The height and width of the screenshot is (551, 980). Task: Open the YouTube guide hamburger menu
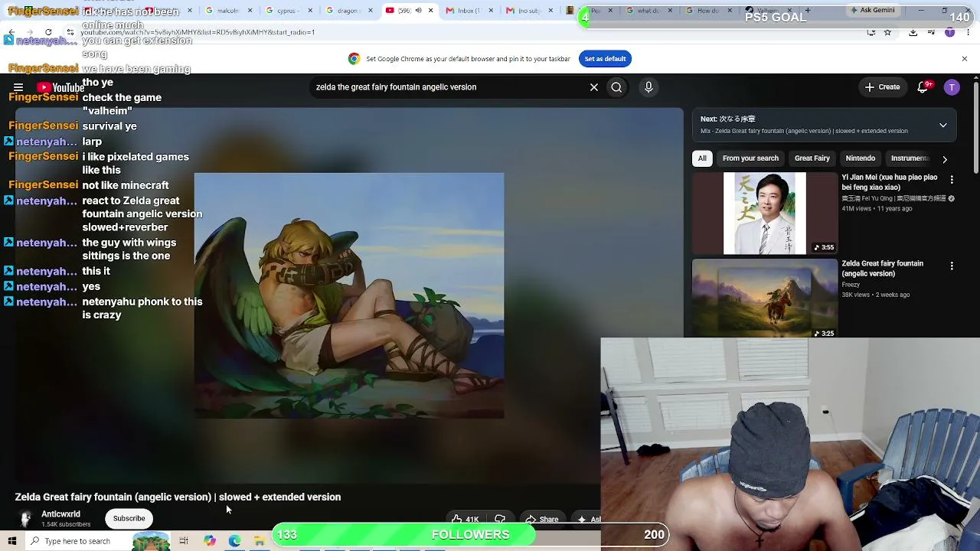click(18, 87)
